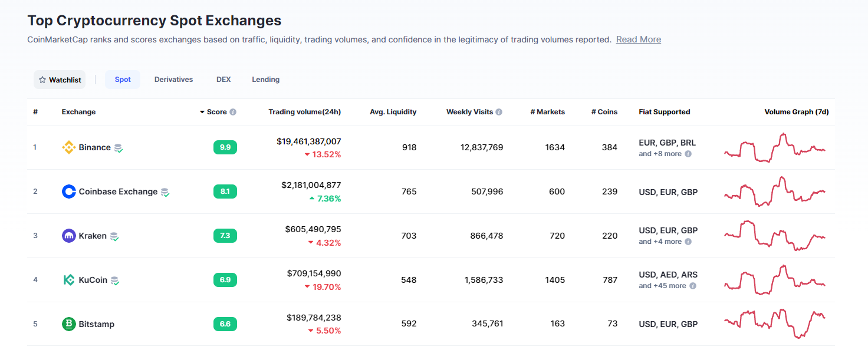Image resolution: width=868 pixels, height=350 pixels.
Task: Click the reserves badge icon beside Coinbase Exchange
Action: point(166,192)
